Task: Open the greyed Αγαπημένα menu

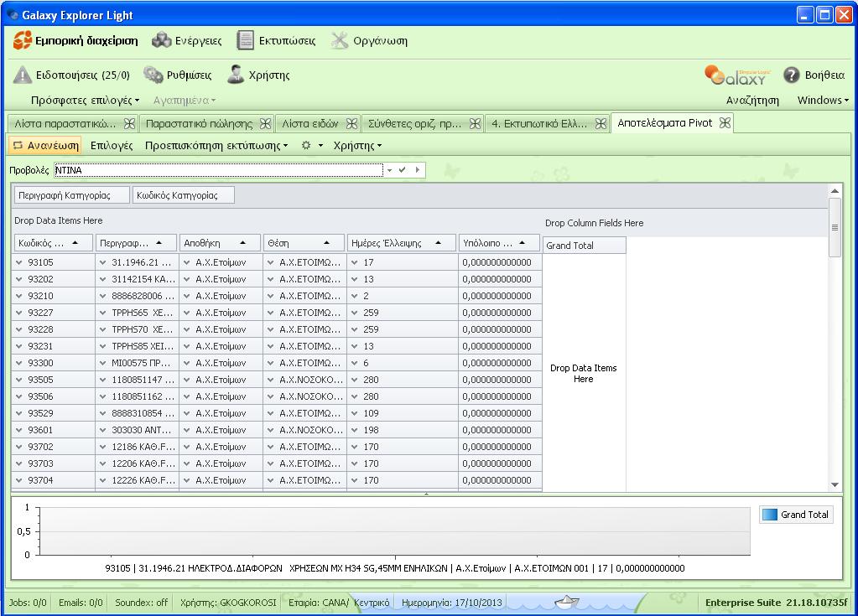Action: coord(185,100)
